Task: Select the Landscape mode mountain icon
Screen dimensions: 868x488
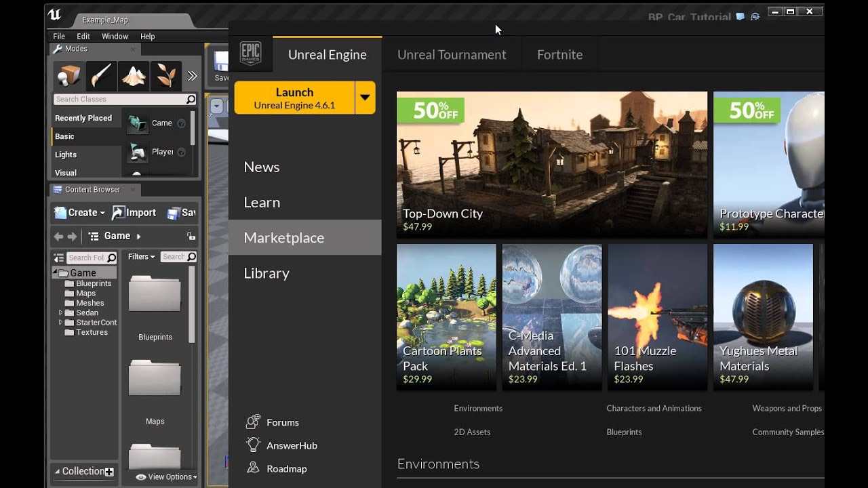Action: [x=134, y=75]
